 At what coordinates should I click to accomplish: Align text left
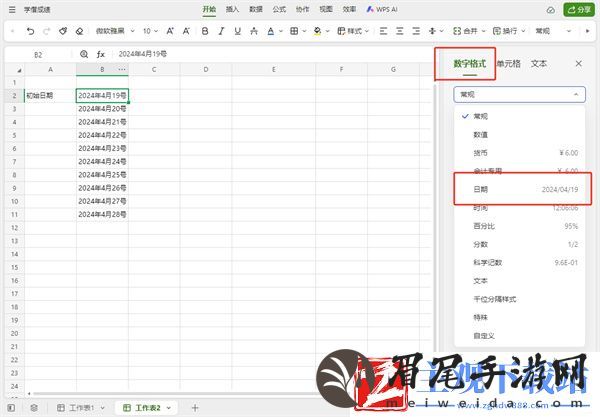coord(383,31)
